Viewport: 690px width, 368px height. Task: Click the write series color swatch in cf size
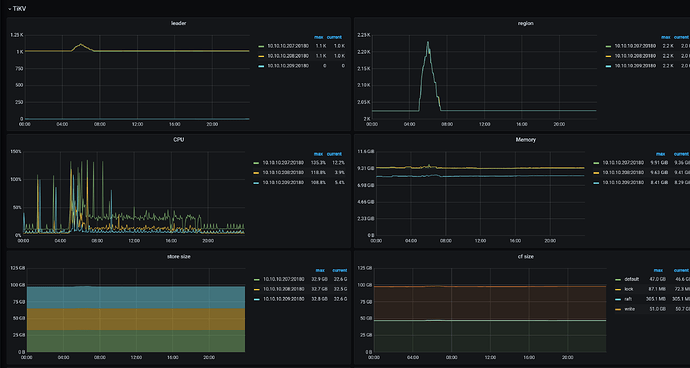coord(618,309)
